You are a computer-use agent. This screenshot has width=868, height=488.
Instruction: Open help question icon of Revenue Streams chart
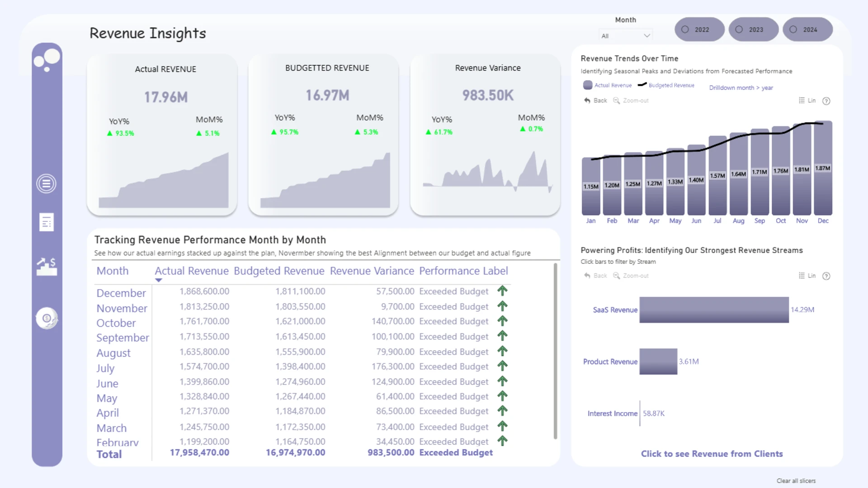[x=826, y=276]
